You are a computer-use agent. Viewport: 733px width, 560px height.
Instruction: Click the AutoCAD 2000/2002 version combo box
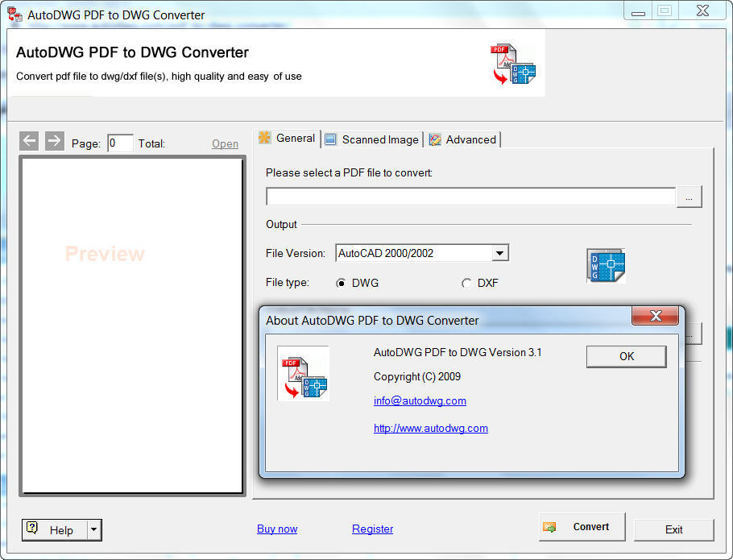tap(421, 253)
